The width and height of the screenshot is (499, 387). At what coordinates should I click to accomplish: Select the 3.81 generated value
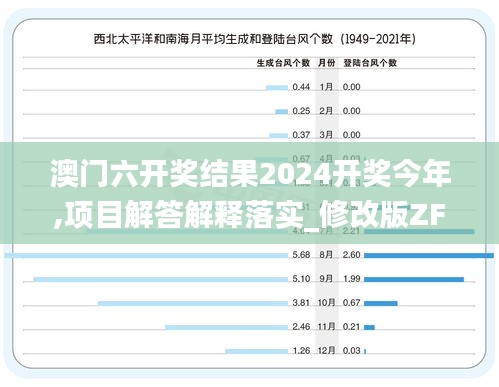point(301,303)
